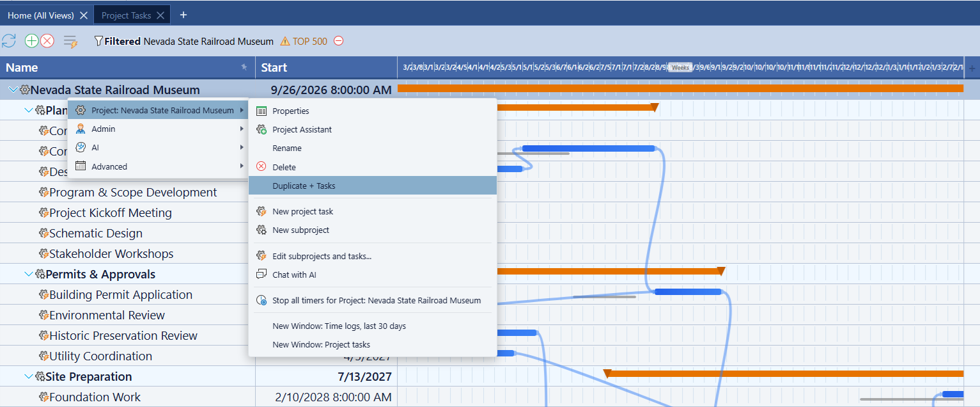
Task: Click the Properties table icon
Action: click(261, 111)
